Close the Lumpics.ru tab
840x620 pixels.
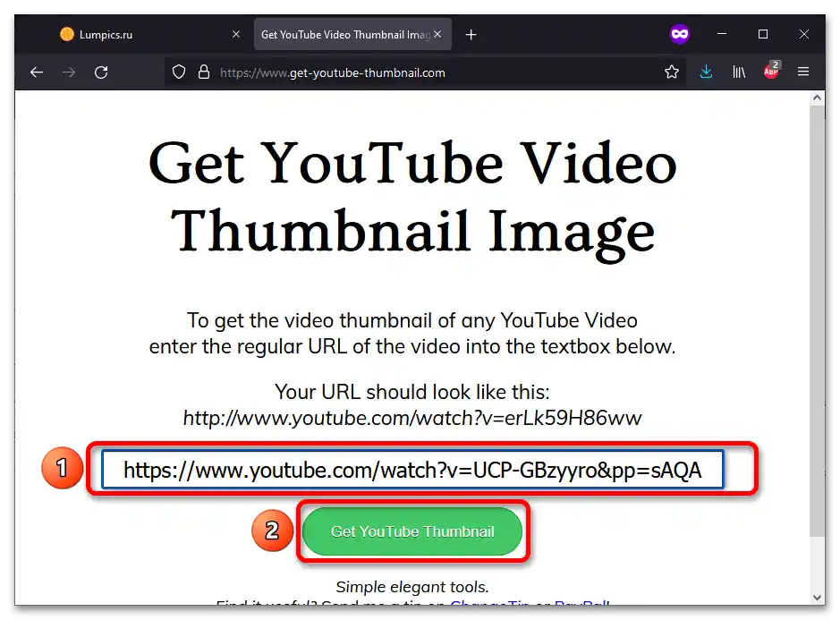[x=235, y=34]
